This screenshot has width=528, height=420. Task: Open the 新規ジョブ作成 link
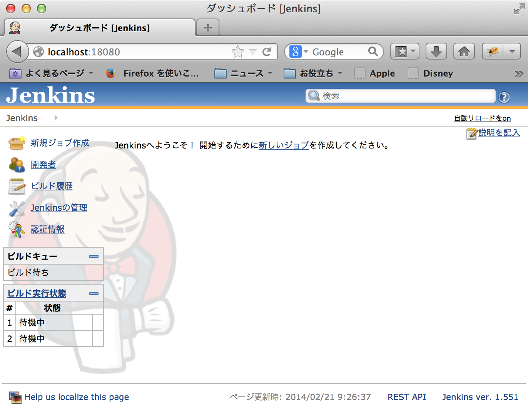tap(60, 143)
